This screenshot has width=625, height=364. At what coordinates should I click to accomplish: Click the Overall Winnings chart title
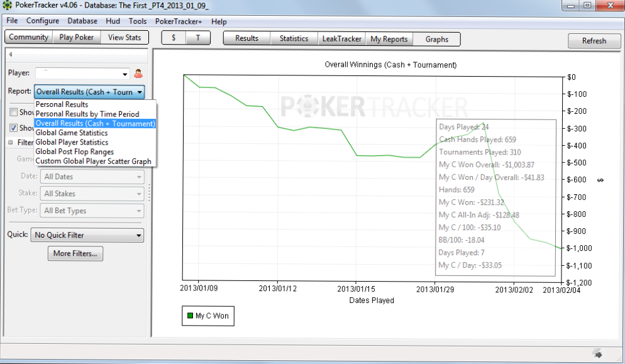click(390, 65)
